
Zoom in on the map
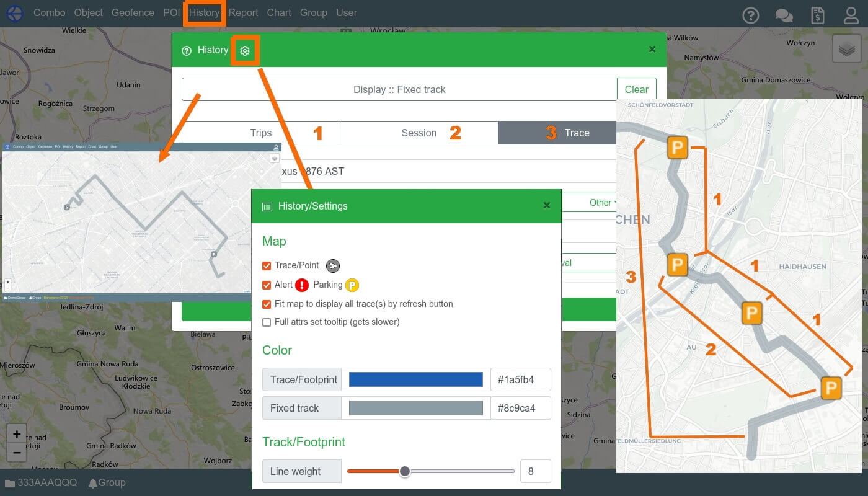click(x=17, y=434)
